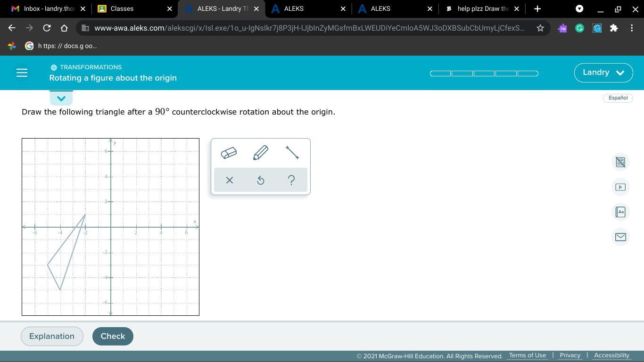Open the Terms of Use link
Viewport: 644px width, 362px height.
coord(528,355)
